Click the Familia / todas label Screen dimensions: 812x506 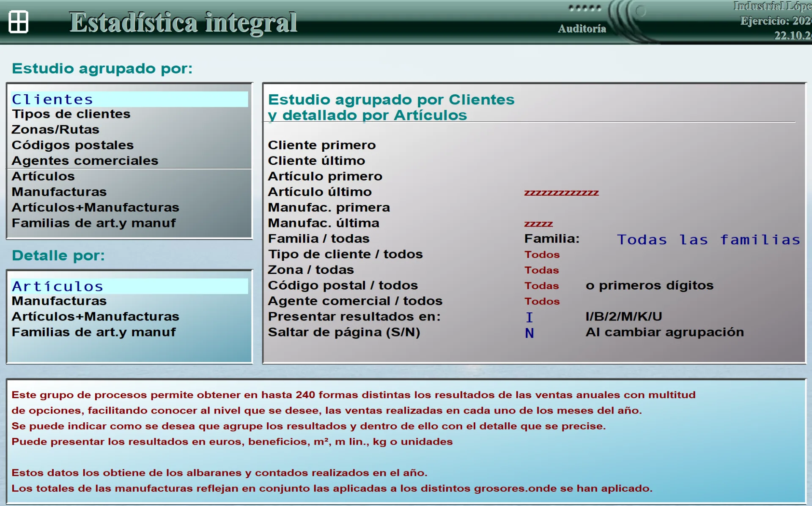pos(318,239)
